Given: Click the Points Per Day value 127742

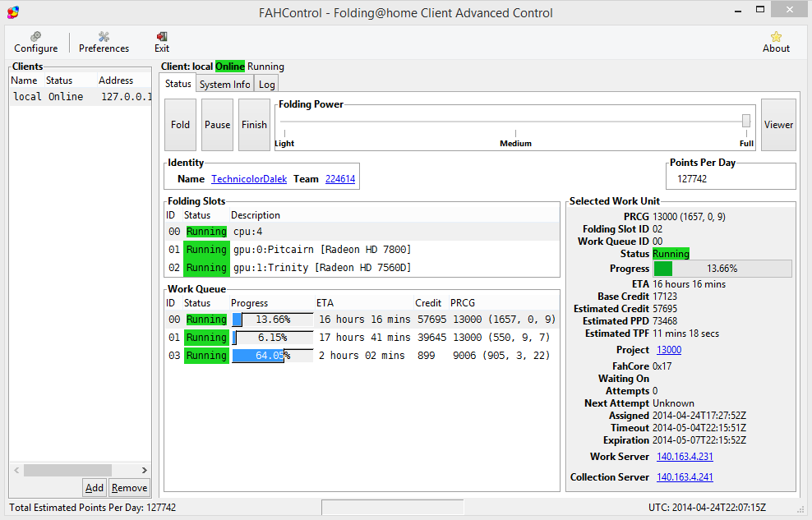Looking at the screenshot, I should pos(692,178).
